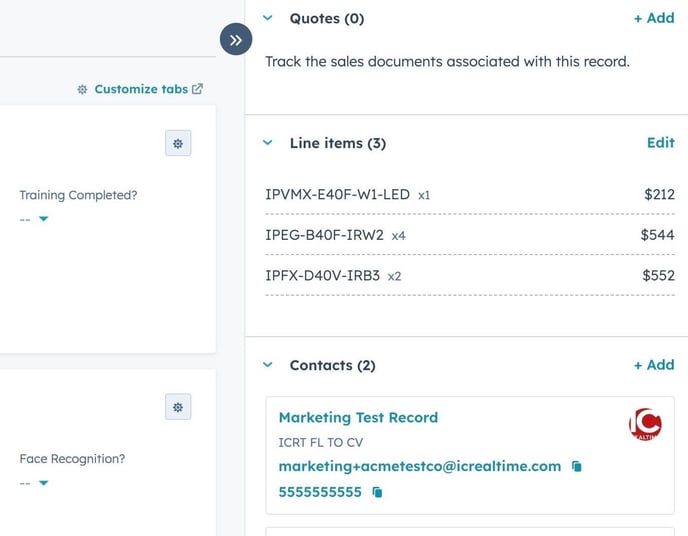Copy the phone number 5555555555 using copy icon
The image size is (688, 536).
point(377,493)
